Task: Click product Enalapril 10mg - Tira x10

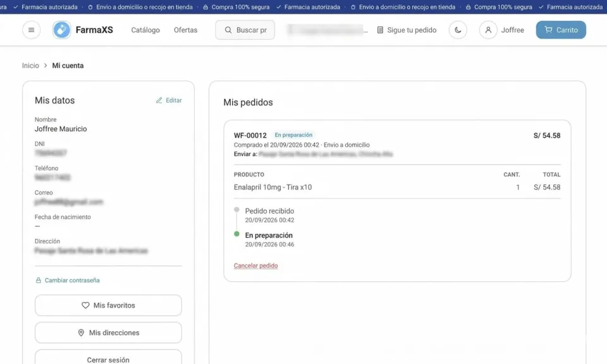Action: pos(273,187)
